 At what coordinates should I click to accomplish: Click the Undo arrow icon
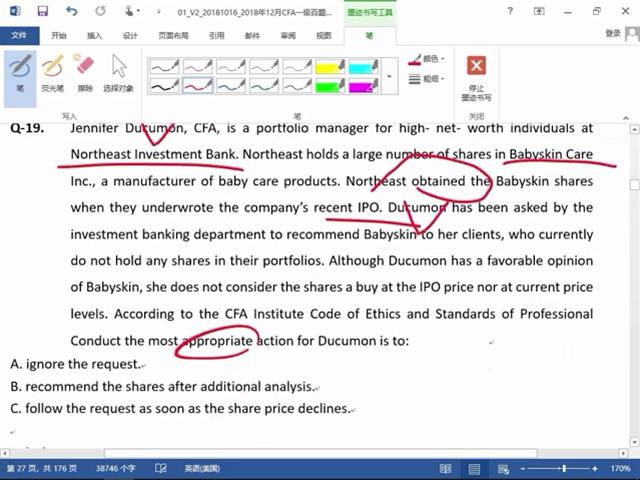coord(71,11)
